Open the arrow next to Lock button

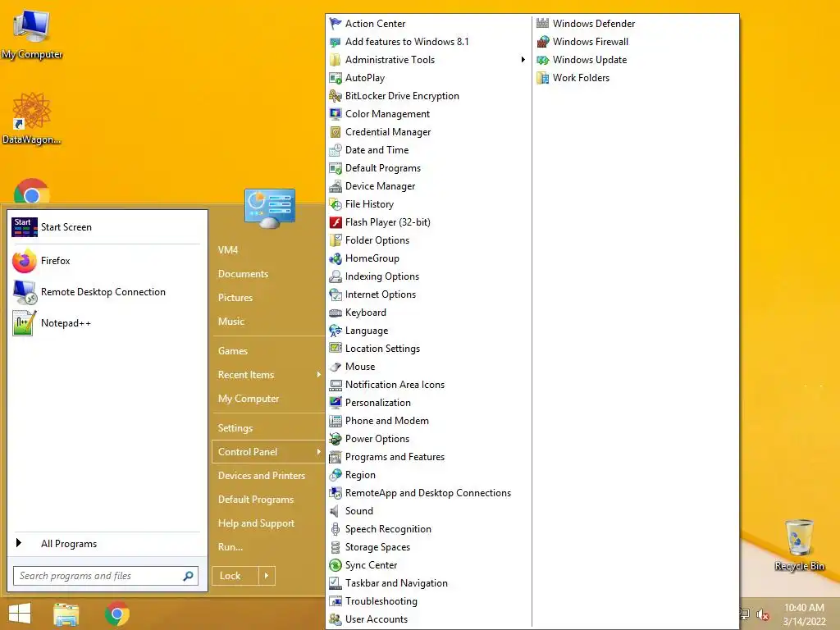point(267,576)
